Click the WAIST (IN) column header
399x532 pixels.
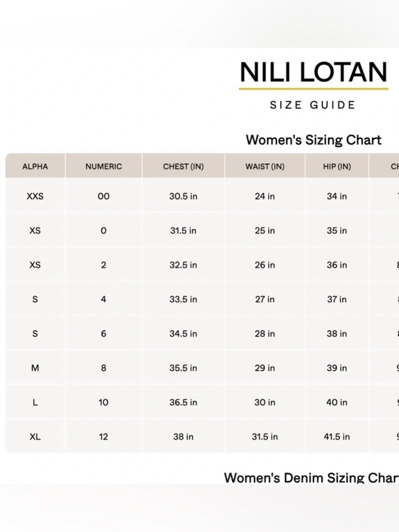265,166
